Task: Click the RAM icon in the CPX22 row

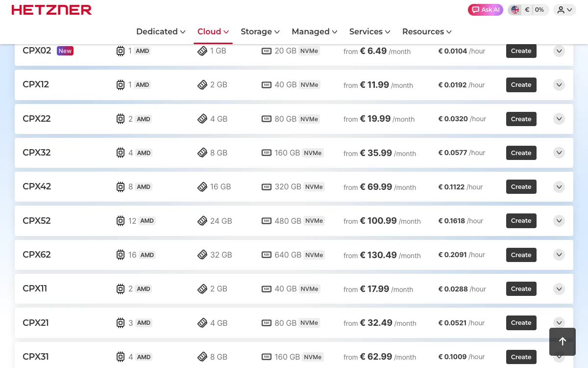Action: click(202, 119)
